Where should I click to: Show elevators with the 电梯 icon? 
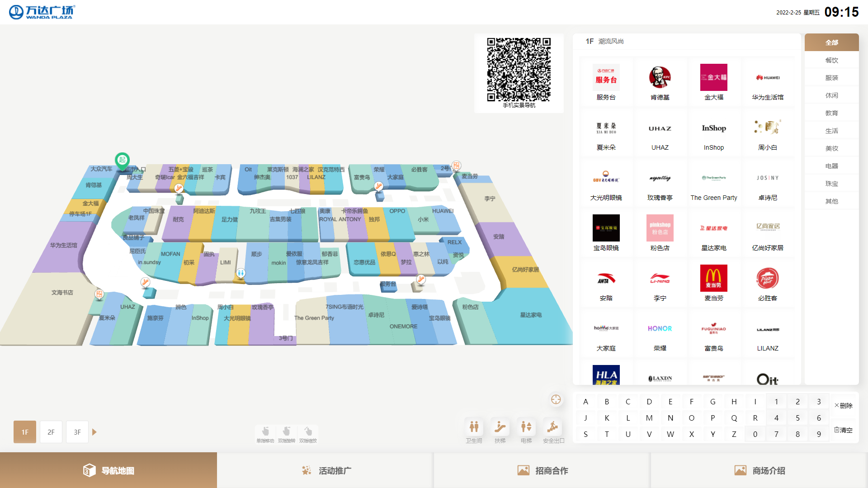pyautogui.click(x=526, y=427)
